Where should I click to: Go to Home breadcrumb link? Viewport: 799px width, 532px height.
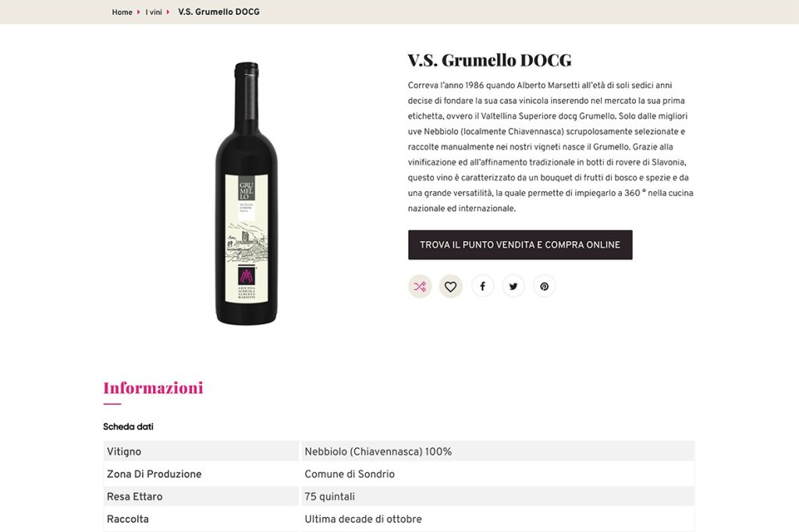click(x=123, y=12)
